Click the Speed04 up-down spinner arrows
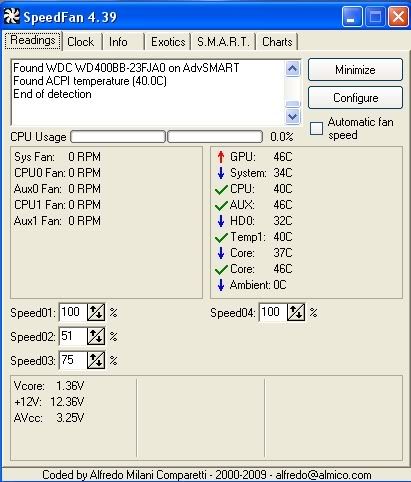Screen dimensions: 411x482 tap(296, 312)
